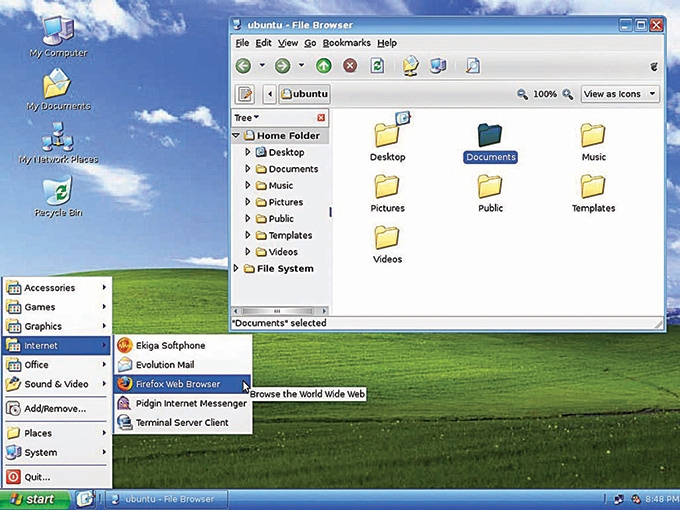The width and height of the screenshot is (680, 510).
Task: Open the Help menu
Action: pyautogui.click(x=387, y=43)
